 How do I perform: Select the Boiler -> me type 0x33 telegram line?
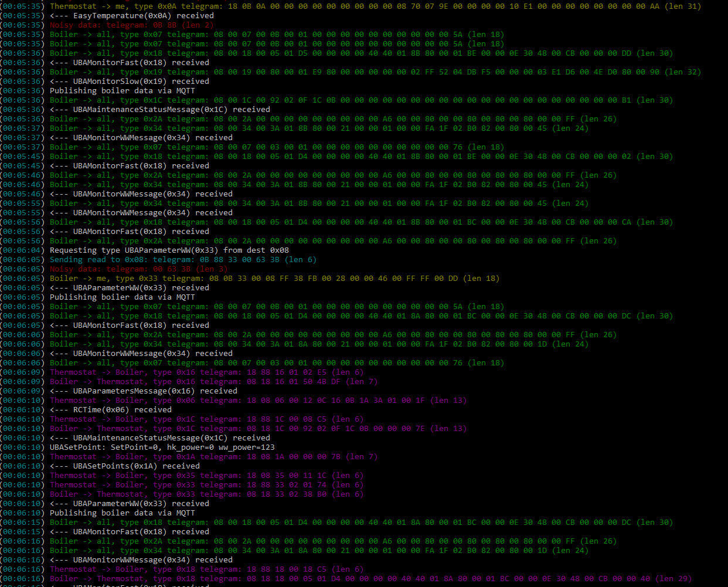pyautogui.click(x=193, y=278)
